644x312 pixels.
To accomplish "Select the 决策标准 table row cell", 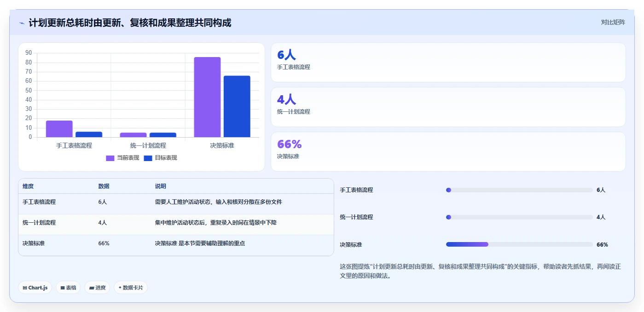I will coord(34,243).
